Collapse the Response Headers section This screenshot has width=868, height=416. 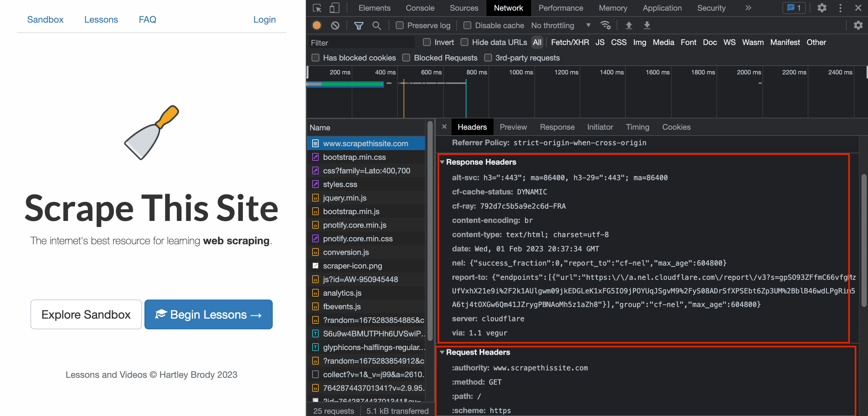(442, 162)
